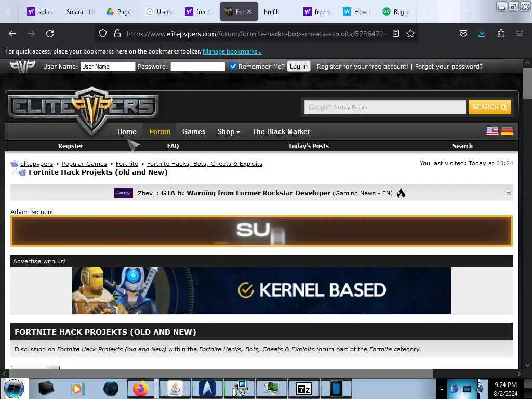Click the flame icon beside GTA 6 news
The height and width of the screenshot is (399, 532).
point(401,193)
